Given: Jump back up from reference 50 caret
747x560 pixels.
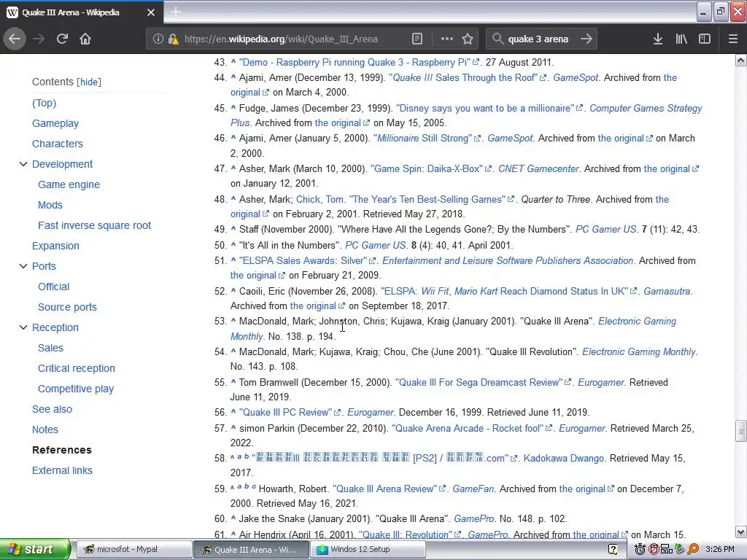Looking at the screenshot, I should click(233, 245).
